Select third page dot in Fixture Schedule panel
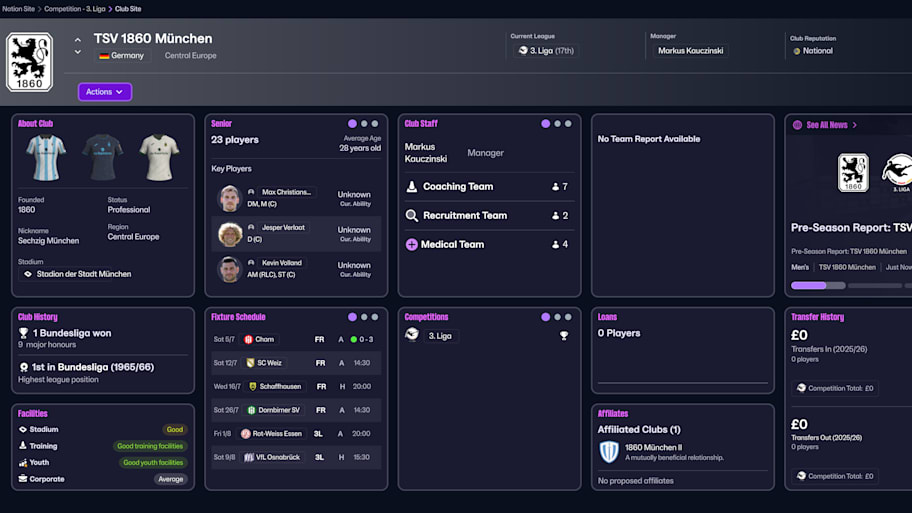The width and height of the screenshot is (912, 513). (375, 317)
